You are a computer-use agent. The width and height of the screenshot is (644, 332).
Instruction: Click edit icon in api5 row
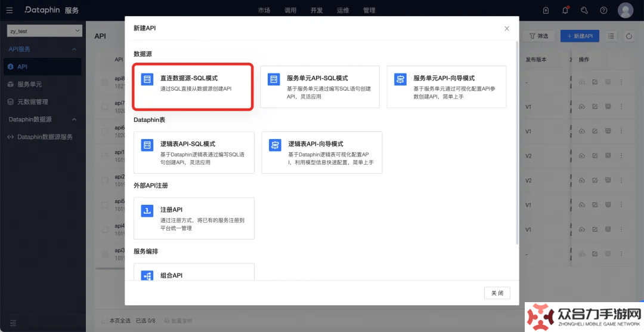click(595, 205)
